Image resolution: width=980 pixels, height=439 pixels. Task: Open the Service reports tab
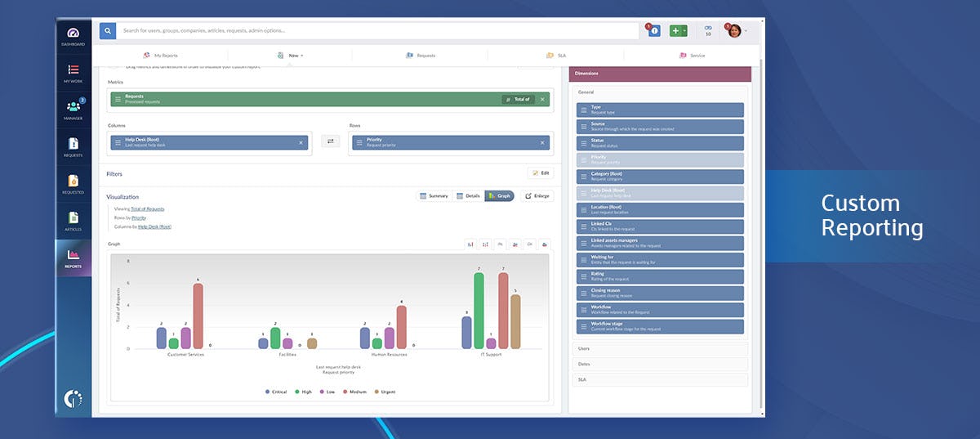pos(692,56)
